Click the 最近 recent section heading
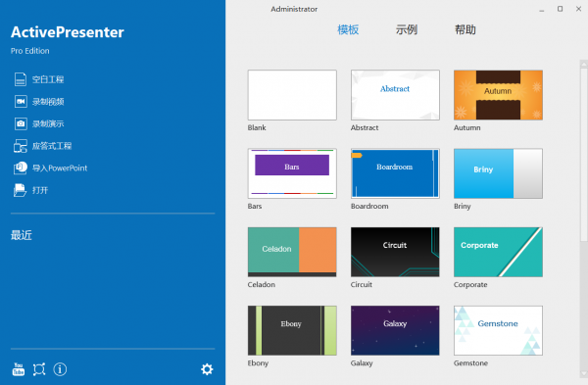The width and height of the screenshot is (588, 385). click(x=22, y=235)
